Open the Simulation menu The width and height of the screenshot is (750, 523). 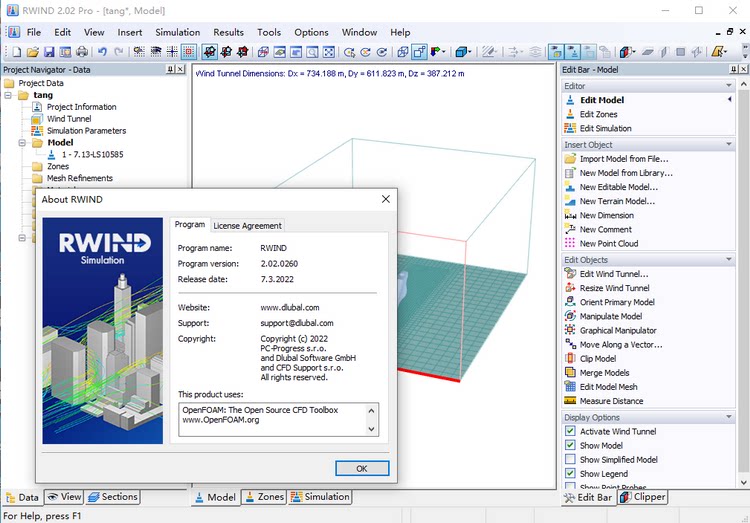[177, 32]
